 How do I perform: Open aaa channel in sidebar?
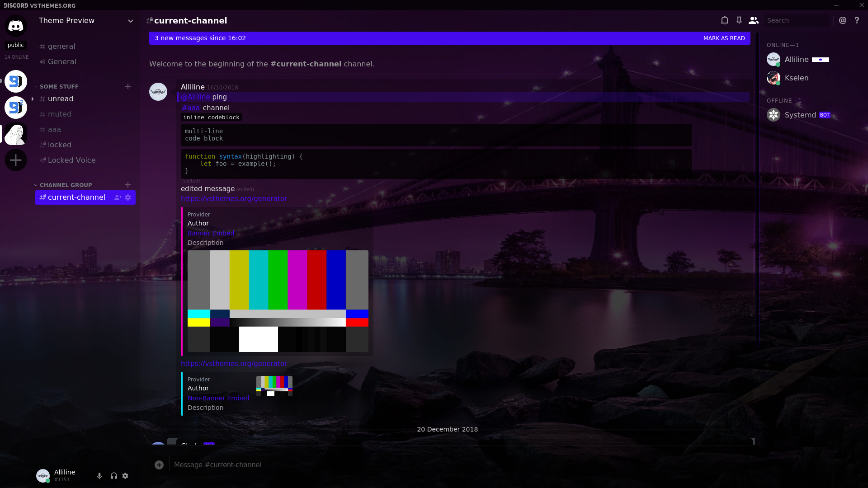click(x=85, y=130)
